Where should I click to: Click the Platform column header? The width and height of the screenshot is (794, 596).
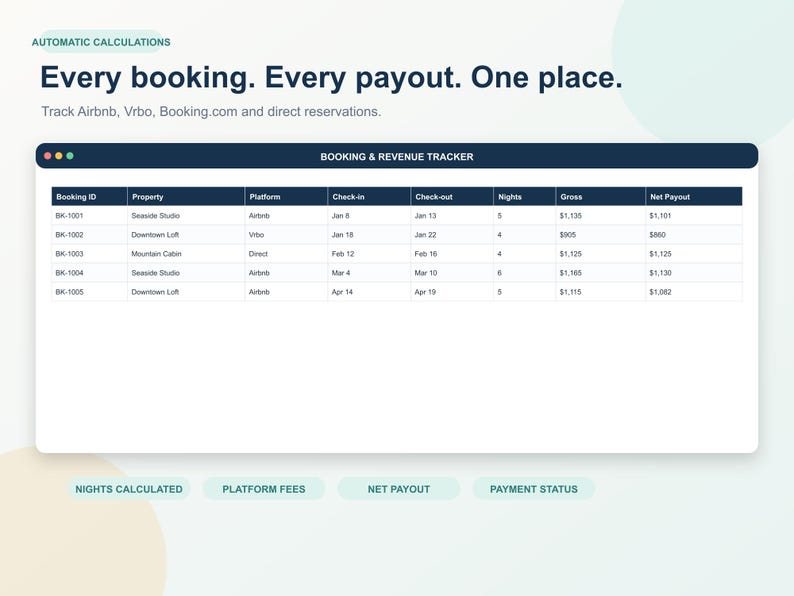[x=286, y=196]
